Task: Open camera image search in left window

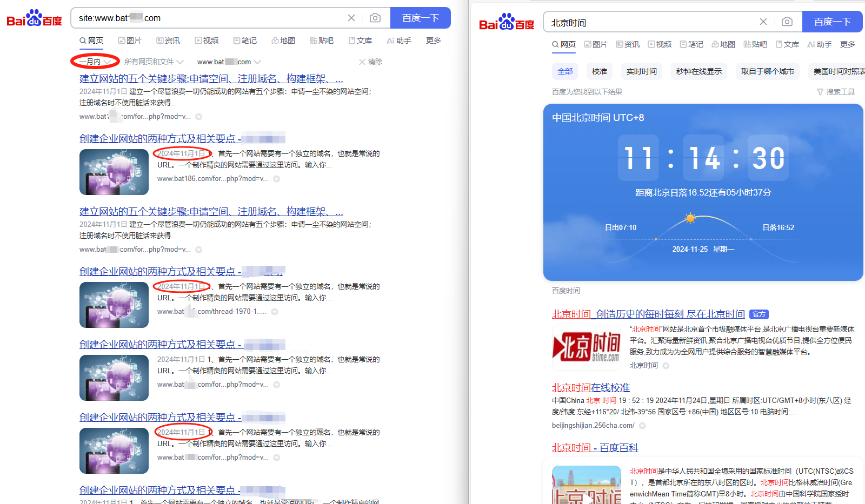Action: point(375,18)
